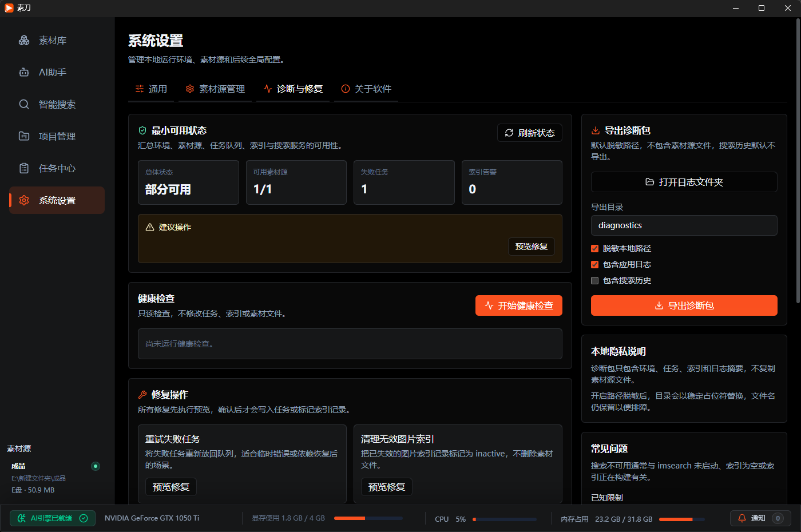Click the 导出目录 input field showing diagnostics

tap(684, 225)
